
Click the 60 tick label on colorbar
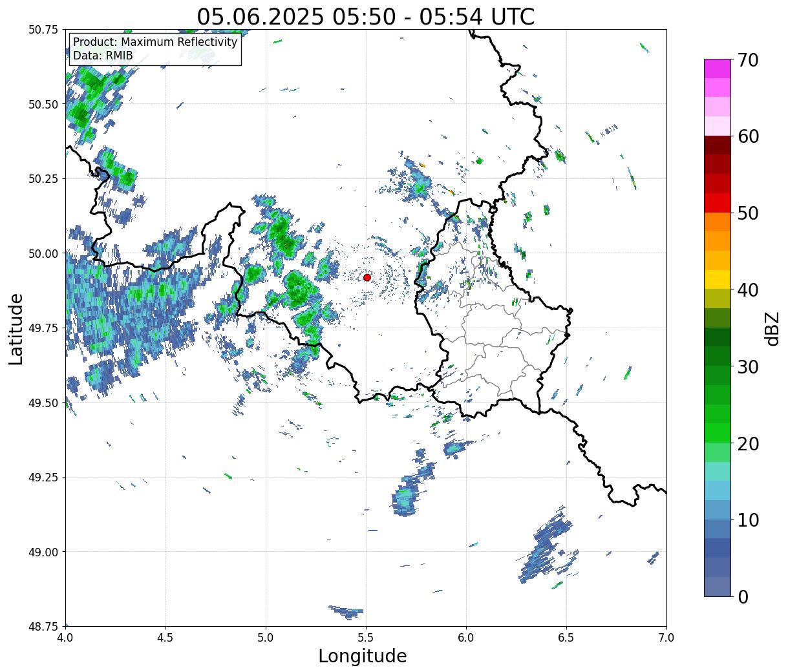(748, 136)
